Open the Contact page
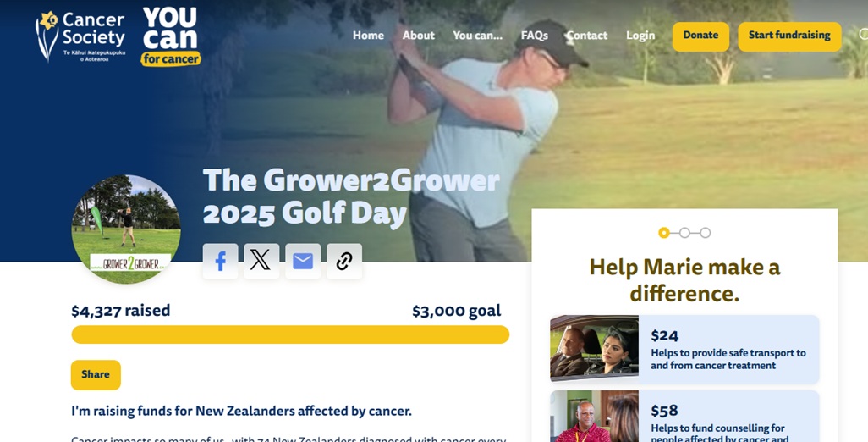This screenshot has height=442, width=868. (587, 36)
